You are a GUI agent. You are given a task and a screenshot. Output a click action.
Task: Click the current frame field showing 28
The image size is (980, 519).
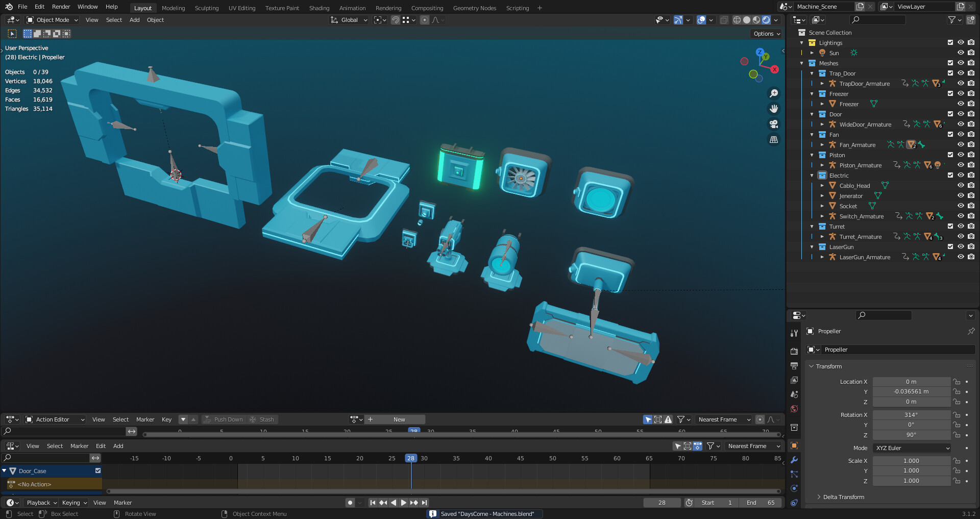tap(662, 502)
